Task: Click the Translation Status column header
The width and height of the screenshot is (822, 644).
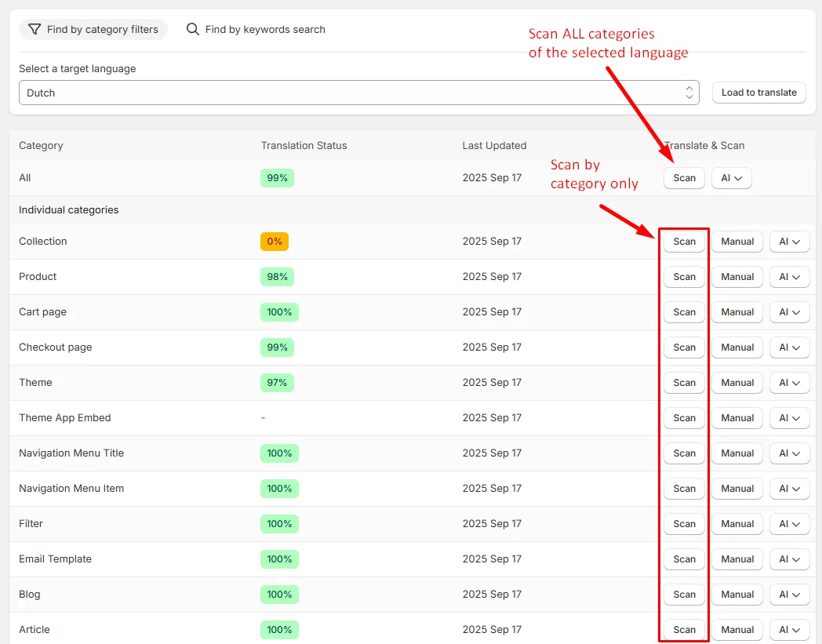Action: click(x=304, y=145)
